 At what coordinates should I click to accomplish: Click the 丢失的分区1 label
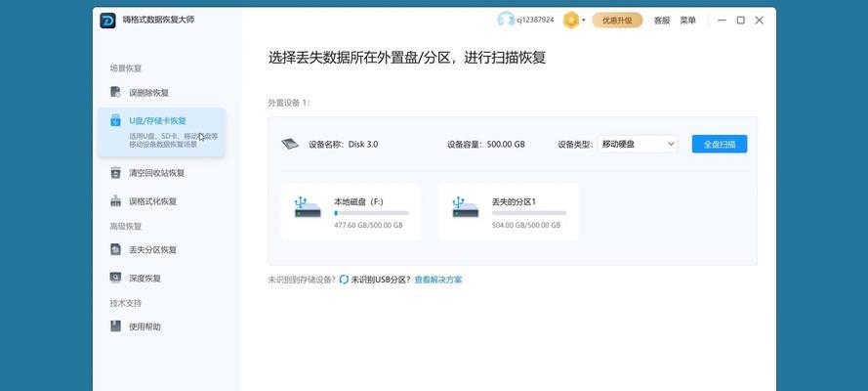514,202
